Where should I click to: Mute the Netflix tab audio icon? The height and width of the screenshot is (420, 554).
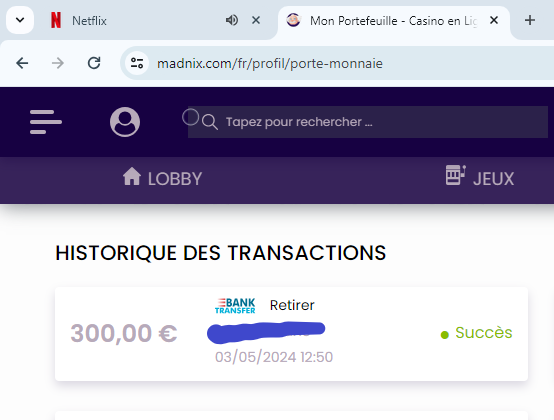point(232,20)
